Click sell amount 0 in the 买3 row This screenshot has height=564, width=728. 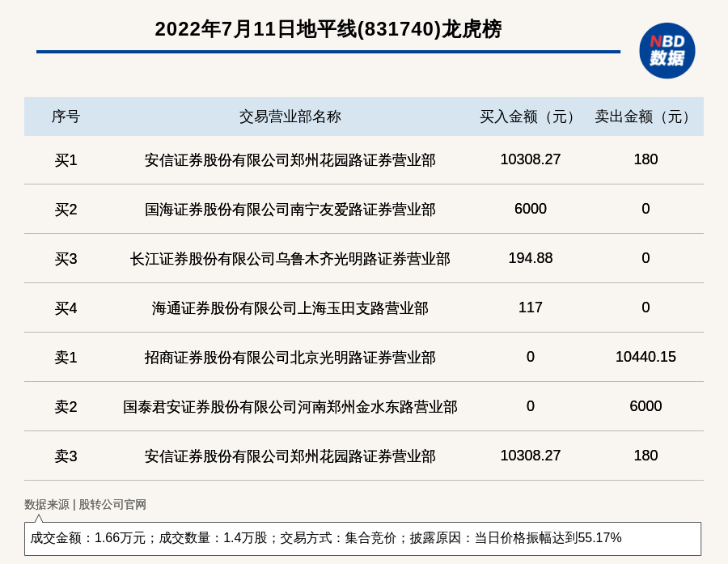click(645, 258)
